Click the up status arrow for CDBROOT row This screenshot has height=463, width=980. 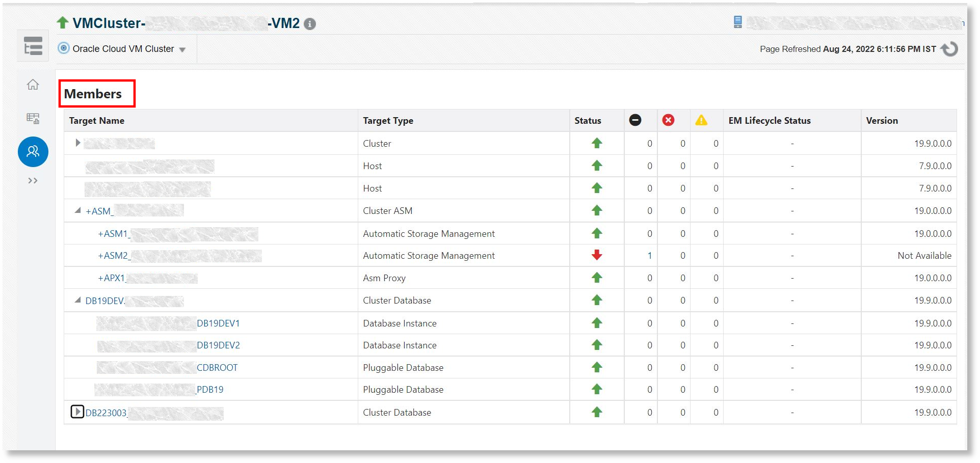tap(597, 367)
